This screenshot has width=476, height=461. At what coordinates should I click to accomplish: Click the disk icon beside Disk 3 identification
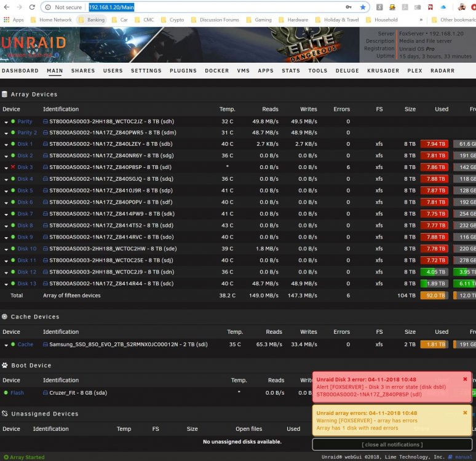point(46,167)
